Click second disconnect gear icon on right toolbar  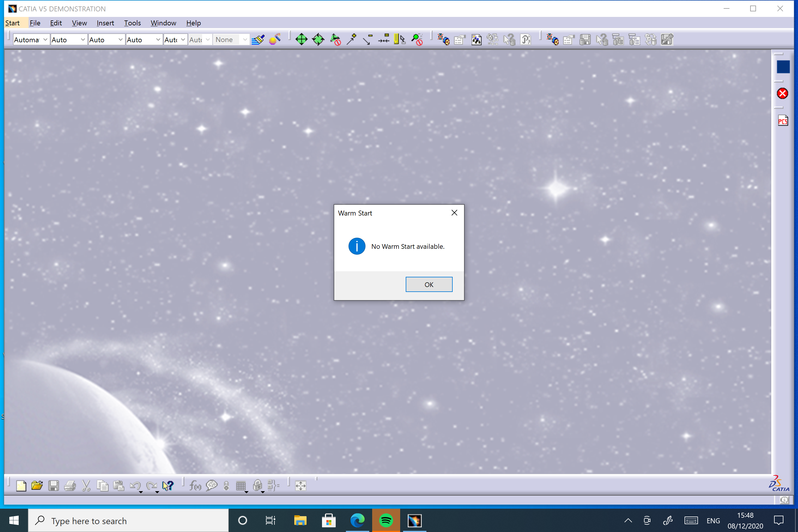[x=553, y=40]
